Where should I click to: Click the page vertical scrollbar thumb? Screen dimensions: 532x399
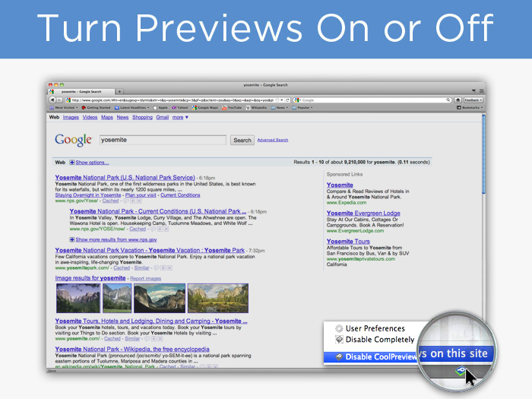[483, 154]
